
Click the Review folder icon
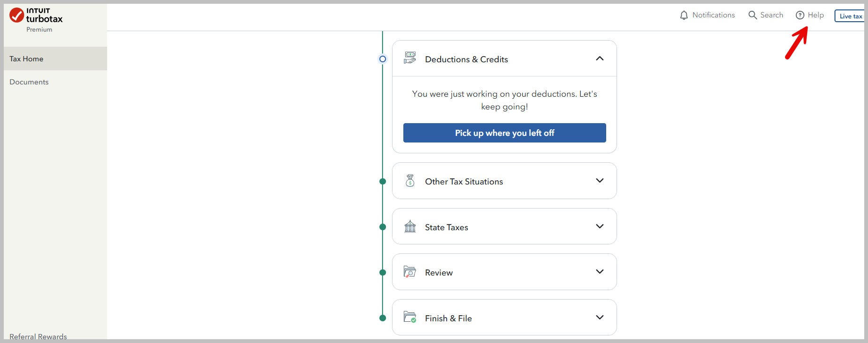(409, 272)
